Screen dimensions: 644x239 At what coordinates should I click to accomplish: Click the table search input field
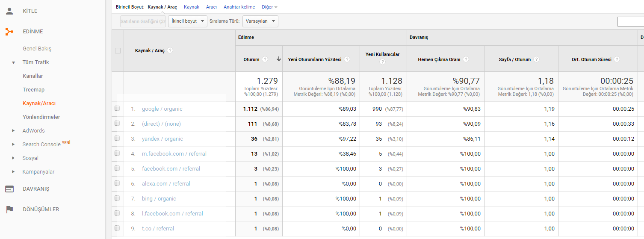[631, 21]
